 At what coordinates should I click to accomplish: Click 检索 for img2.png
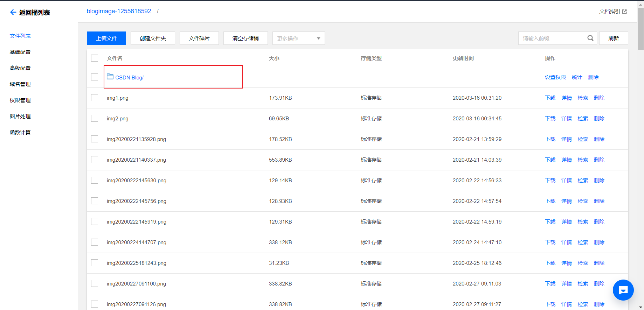point(583,118)
